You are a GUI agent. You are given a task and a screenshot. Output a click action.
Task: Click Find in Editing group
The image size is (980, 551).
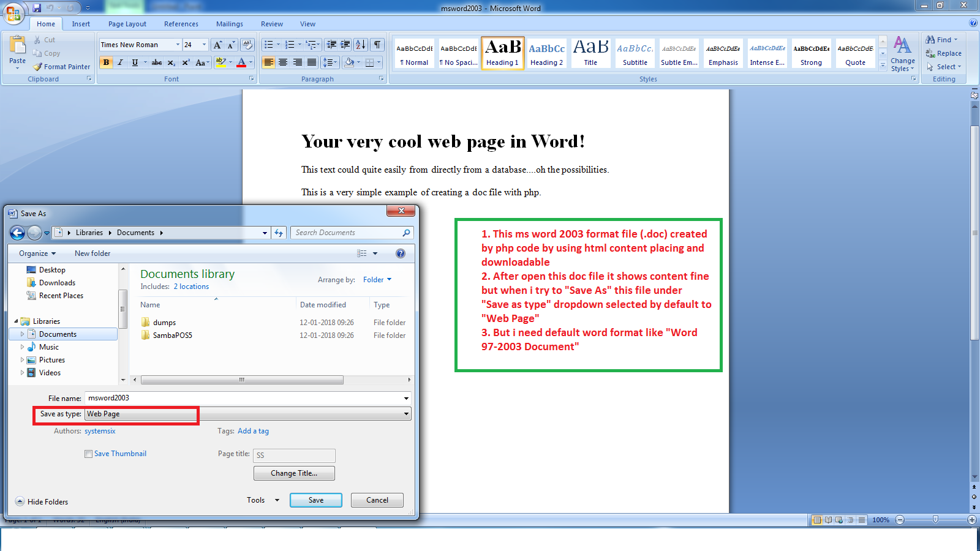pyautogui.click(x=942, y=40)
